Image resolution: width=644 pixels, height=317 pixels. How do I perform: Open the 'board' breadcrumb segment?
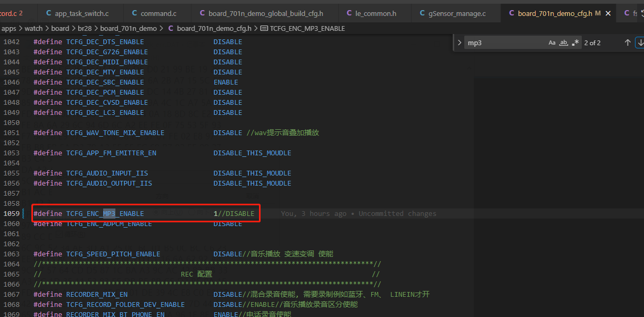point(60,28)
